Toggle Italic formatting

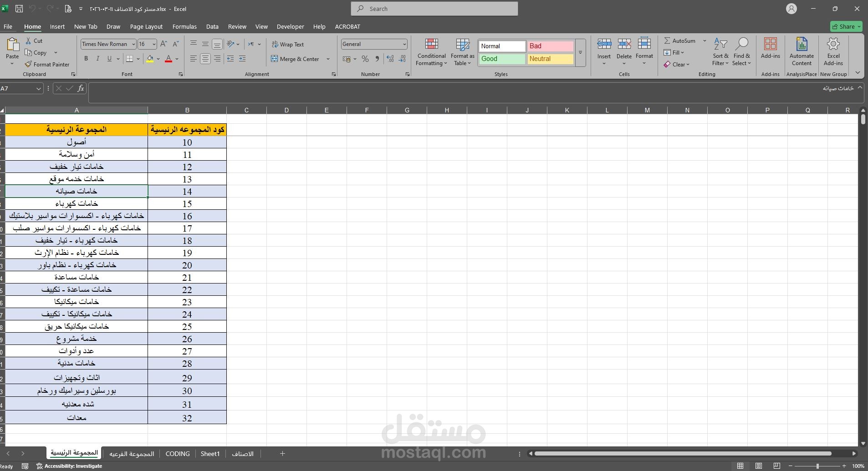[x=97, y=59]
